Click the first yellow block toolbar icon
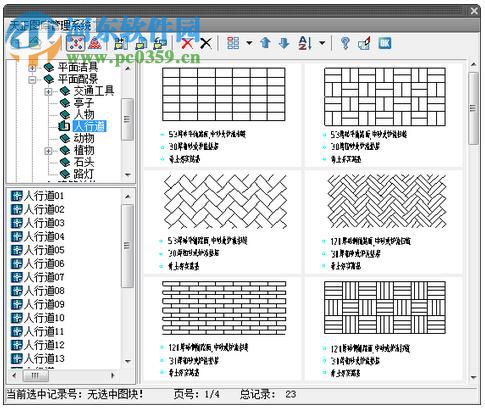 point(121,44)
